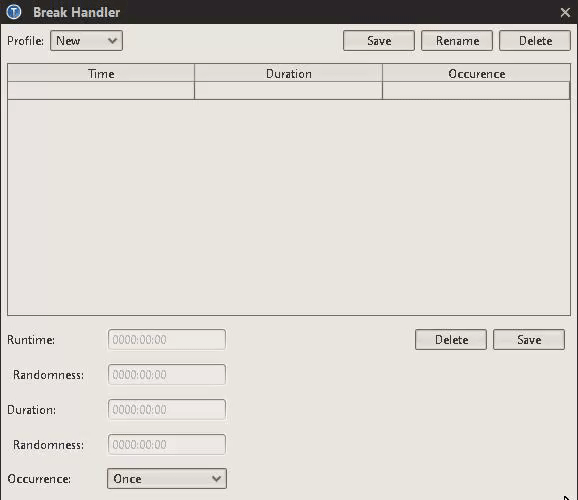Image resolution: width=578 pixels, height=500 pixels.
Task: Rename the selected profile
Action: click(457, 41)
